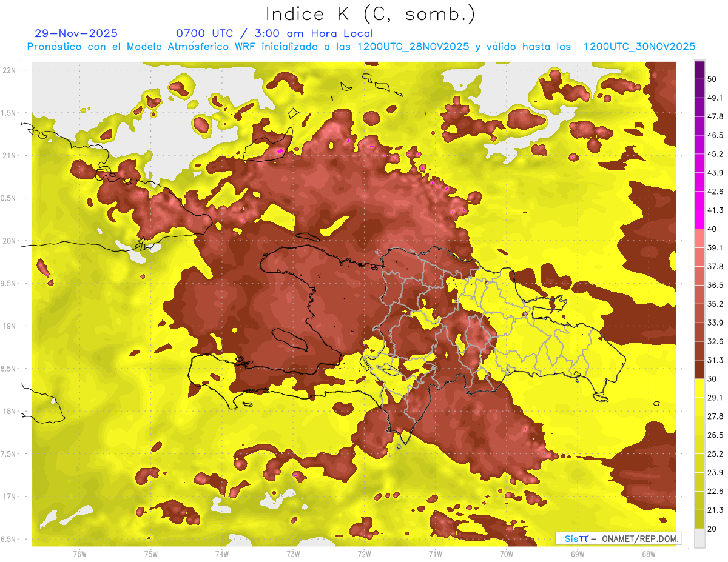This screenshot has width=728, height=562.
Task: Click the dark brown scale segment between 30 and 31.3
Action: [x=699, y=369]
